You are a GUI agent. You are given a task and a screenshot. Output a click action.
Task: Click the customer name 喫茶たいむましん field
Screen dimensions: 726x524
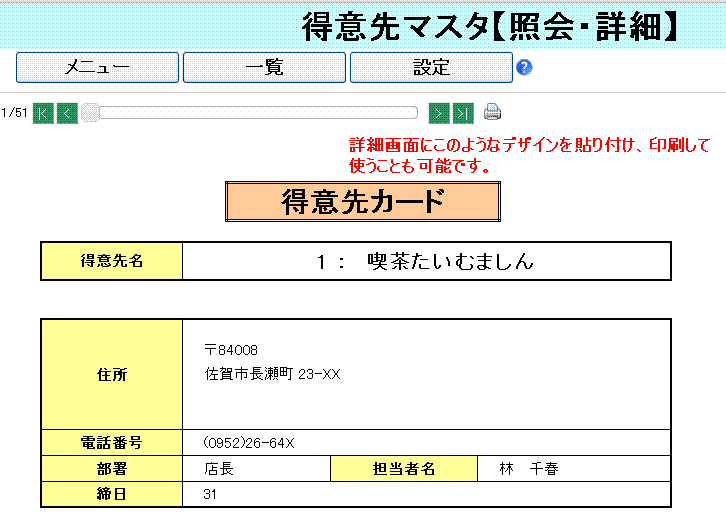coord(426,262)
